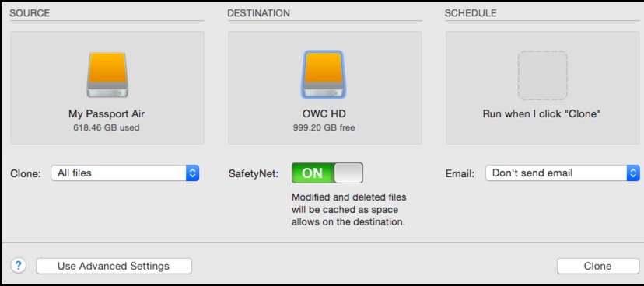Click the Use Advanced Settings button
The width and height of the screenshot is (644, 286).
click(114, 266)
